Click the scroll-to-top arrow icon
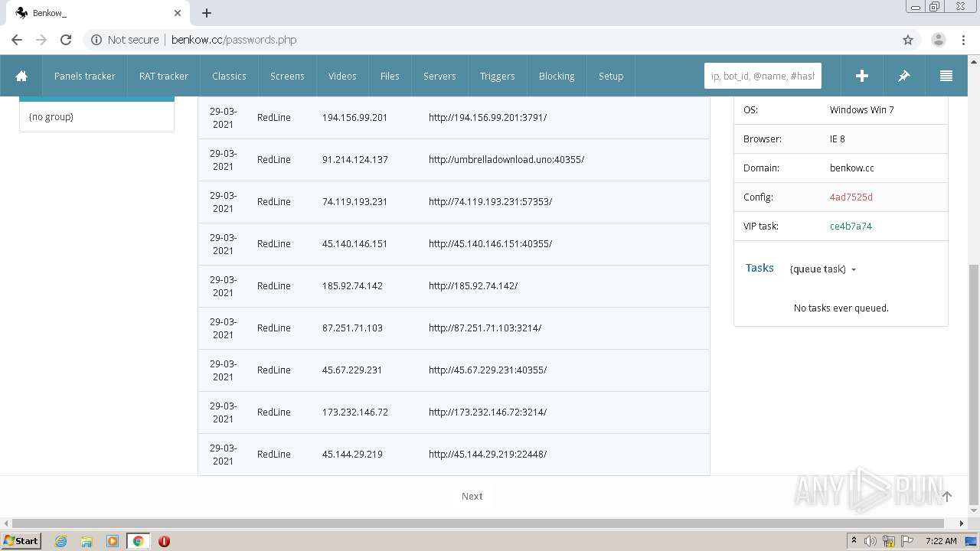Screen dimensions: 980x551 pyautogui.click(x=946, y=497)
